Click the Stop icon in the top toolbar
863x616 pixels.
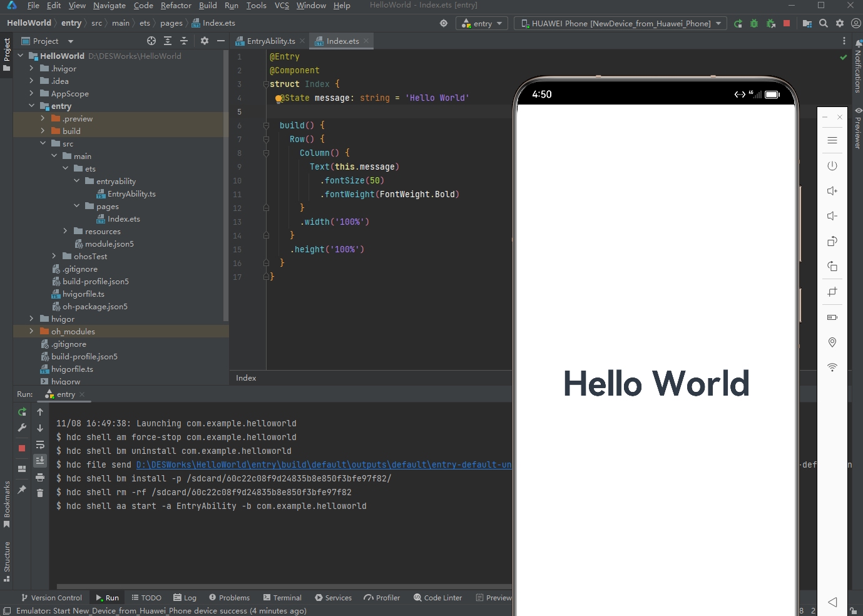point(787,23)
